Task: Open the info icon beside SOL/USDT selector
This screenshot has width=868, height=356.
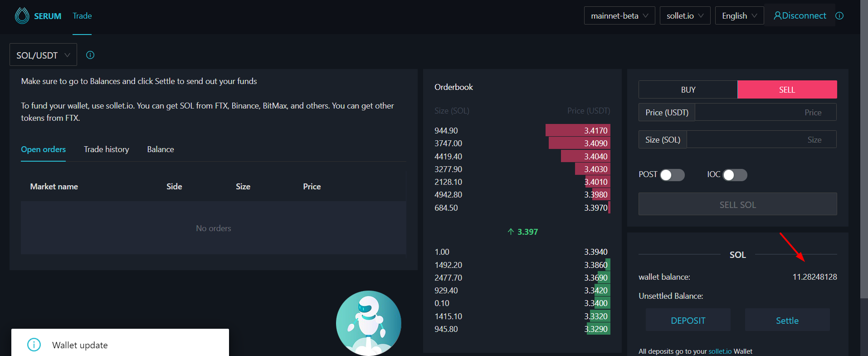Action: pyautogui.click(x=90, y=55)
